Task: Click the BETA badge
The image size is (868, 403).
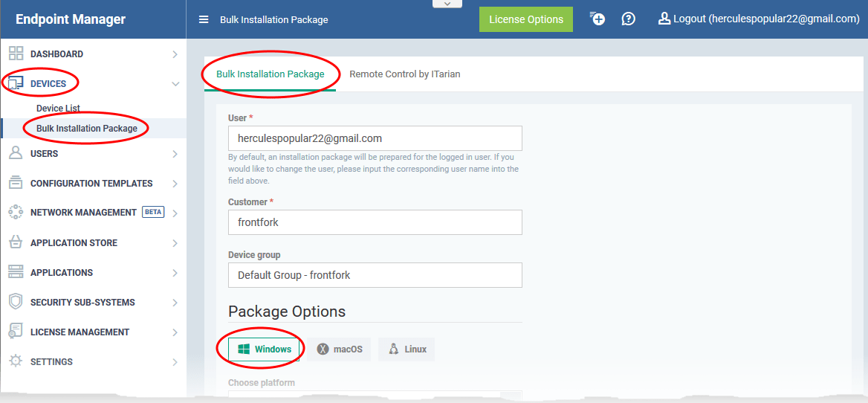Action: (x=153, y=212)
